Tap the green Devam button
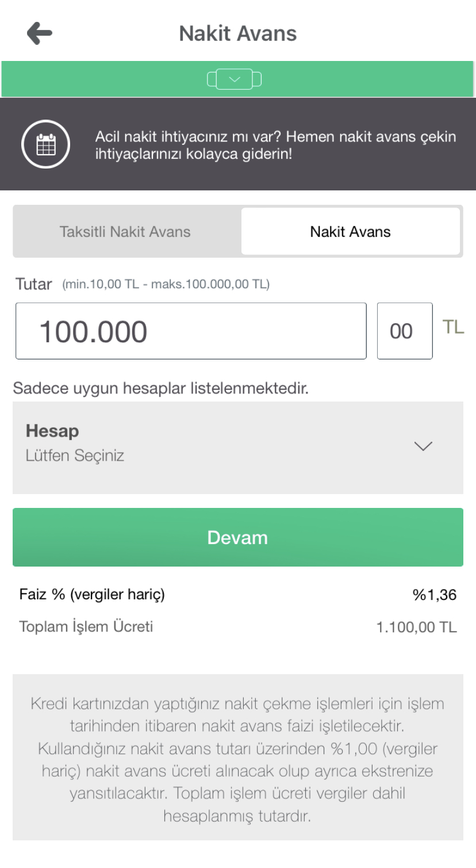 pos(238,537)
